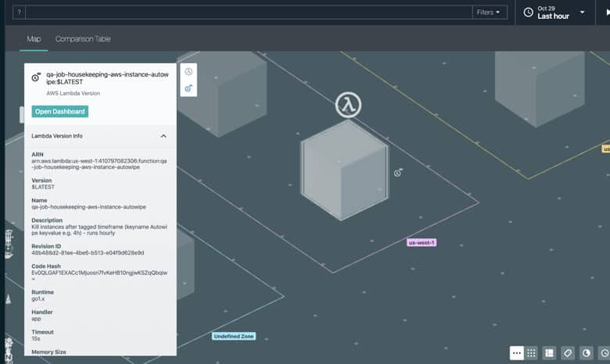
Task: Select the lower Lambda version icon in the strip
Action: [x=188, y=88]
